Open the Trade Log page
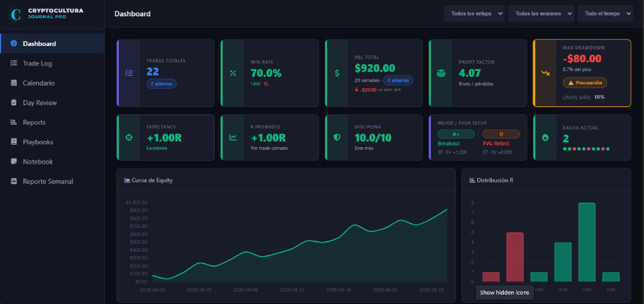Screen dimensions: 644x304 click(x=52, y=64)
